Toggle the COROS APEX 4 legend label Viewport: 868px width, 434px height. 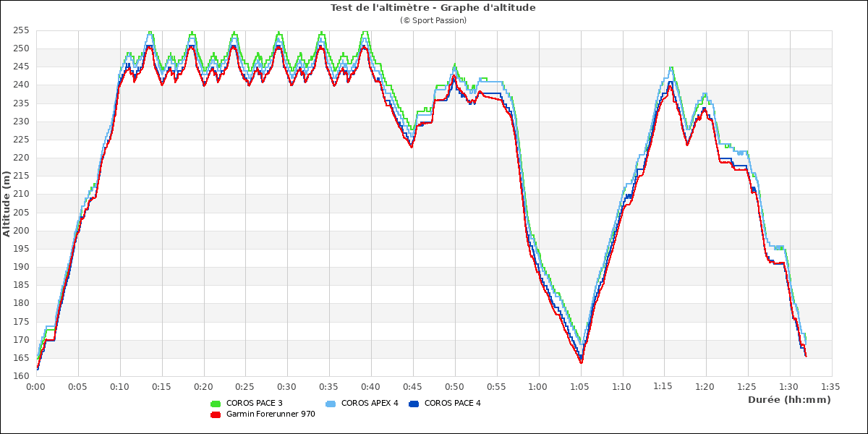pos(370,404)
